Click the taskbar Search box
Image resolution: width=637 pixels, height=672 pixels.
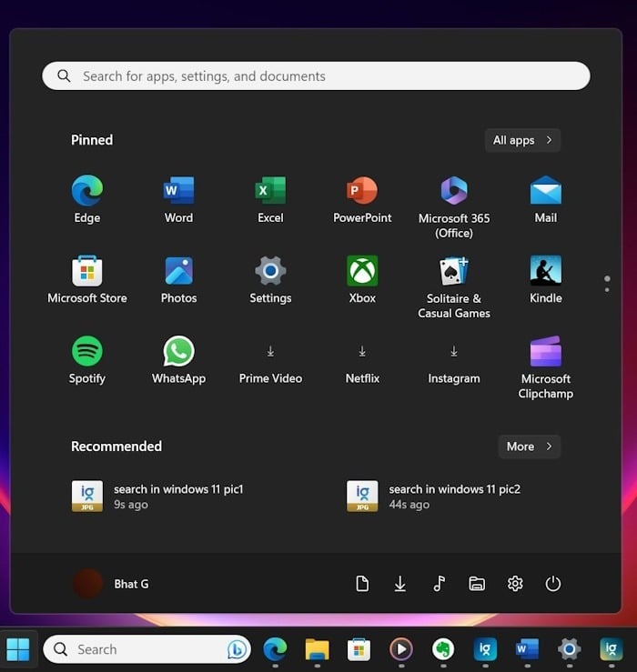click(x=147, y=649)
